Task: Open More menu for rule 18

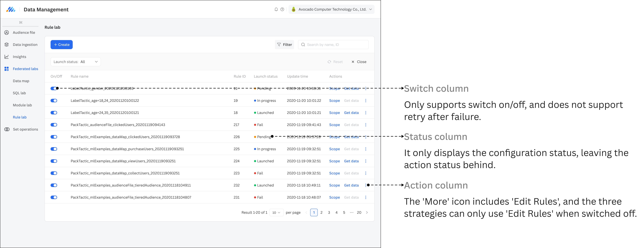Action: 366,113
